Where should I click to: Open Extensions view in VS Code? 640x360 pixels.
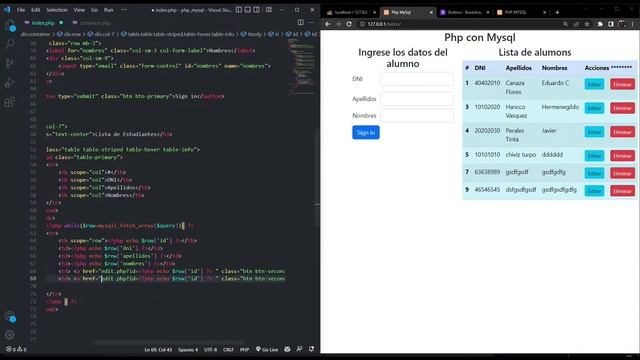10,102
